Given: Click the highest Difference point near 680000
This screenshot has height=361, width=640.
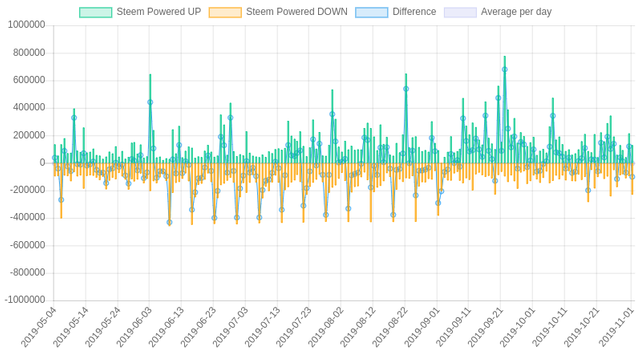Looking at the screenshot, I should click(x=504, y=69).
